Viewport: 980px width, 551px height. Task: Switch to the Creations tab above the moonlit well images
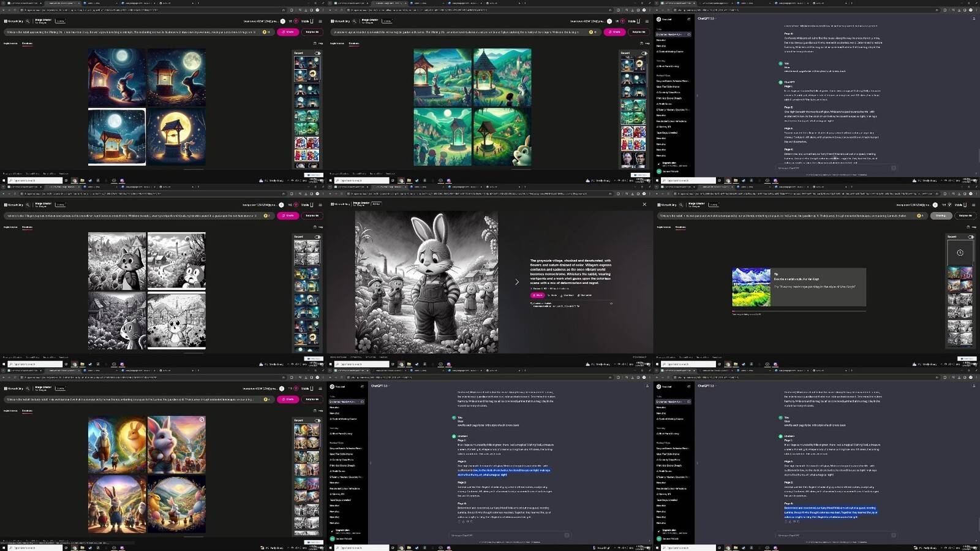[x=27, y=44]
